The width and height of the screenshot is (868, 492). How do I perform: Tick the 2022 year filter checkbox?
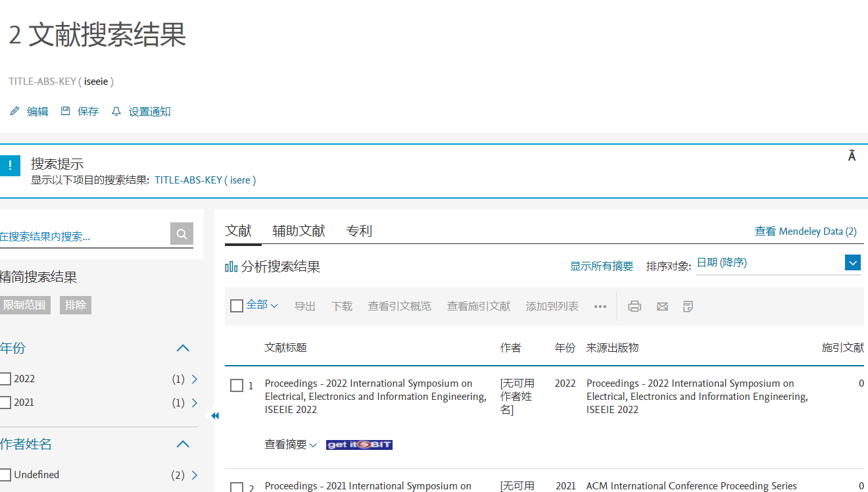(x=5, y=379)
